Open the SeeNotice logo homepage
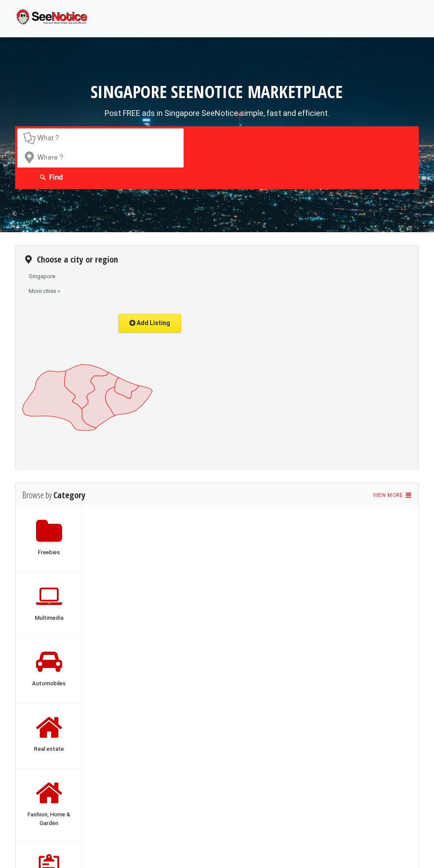Image resolution: width=434 pixels, height=868 pixels. coord(52,17)
